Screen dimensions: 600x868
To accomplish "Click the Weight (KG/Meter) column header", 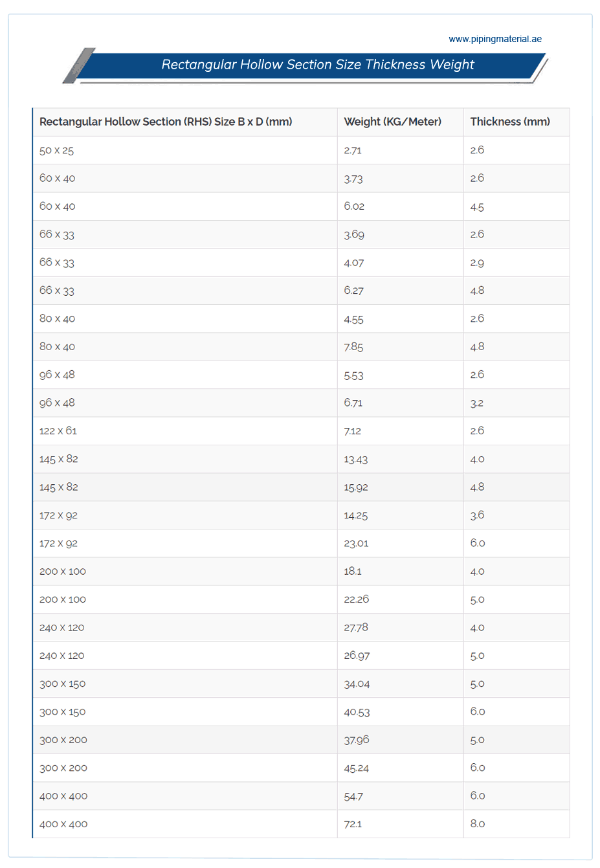I will [x=393, y=122].
